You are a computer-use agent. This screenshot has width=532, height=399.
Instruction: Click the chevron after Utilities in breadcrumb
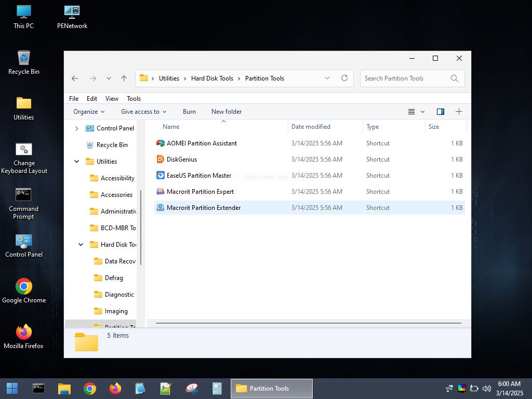(x=185, y=78)
